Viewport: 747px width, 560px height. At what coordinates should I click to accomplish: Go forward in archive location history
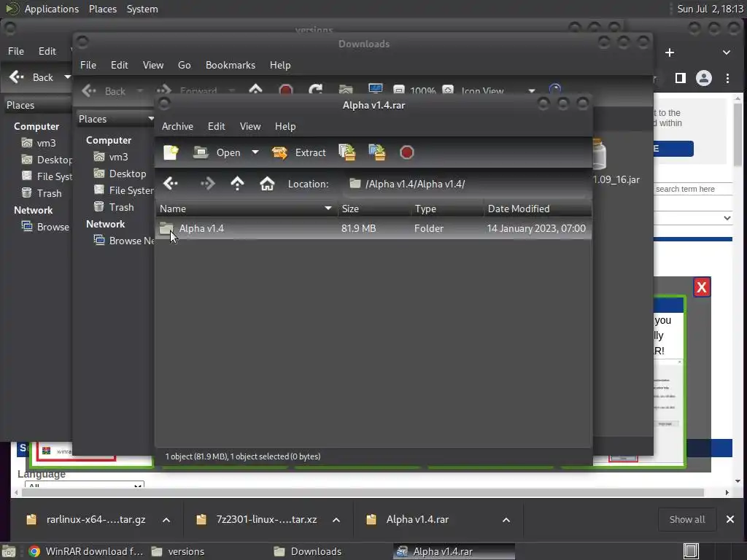pos(207,183)
